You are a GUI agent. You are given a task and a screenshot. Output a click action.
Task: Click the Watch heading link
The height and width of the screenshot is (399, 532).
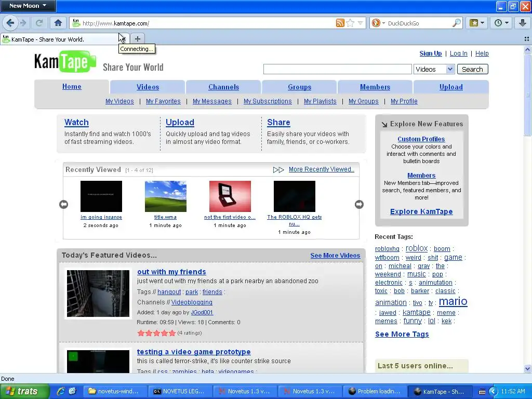(x=76, y=122)
